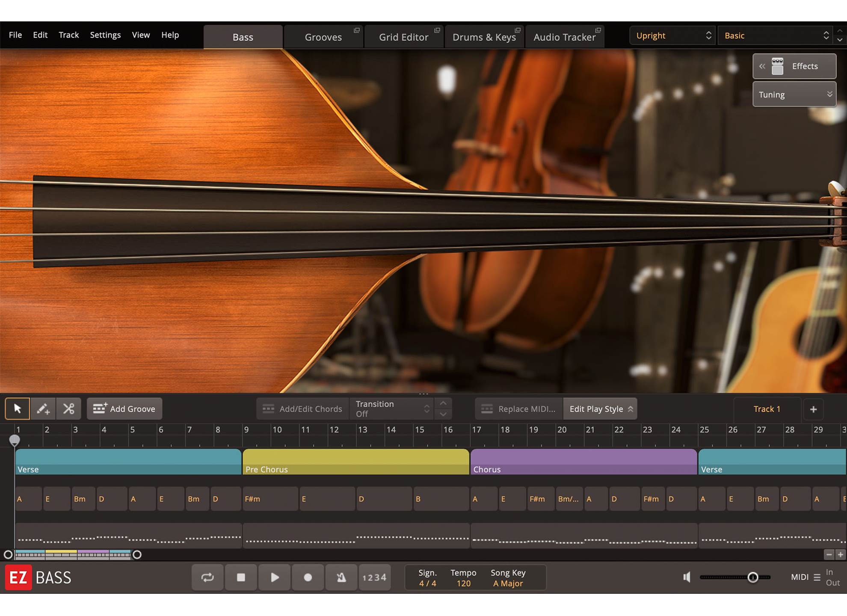Open the MIDI hamburger menu icon
The image size is (847, 616).
coord(817,577)
